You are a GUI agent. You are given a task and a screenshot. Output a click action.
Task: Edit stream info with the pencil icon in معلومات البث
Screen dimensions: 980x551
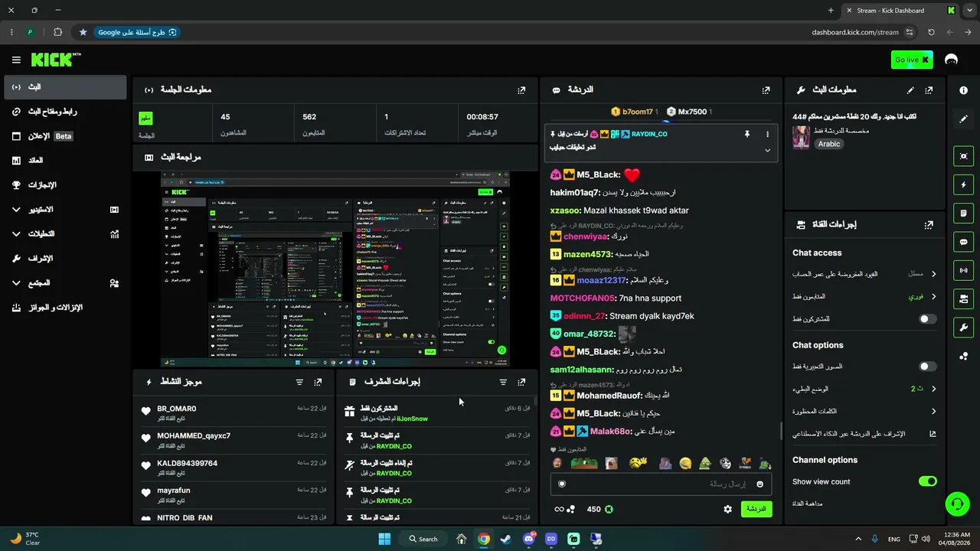pos(910,90)
